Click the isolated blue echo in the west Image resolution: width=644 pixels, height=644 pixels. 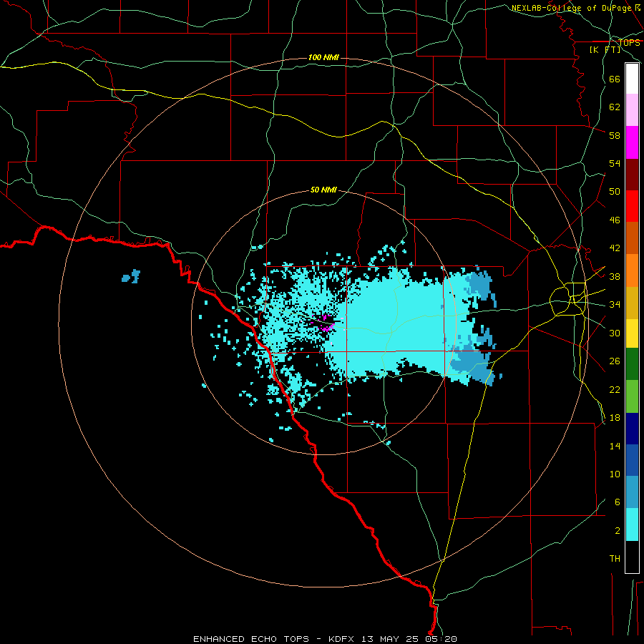pyautogui.click(x=131, y=276)
